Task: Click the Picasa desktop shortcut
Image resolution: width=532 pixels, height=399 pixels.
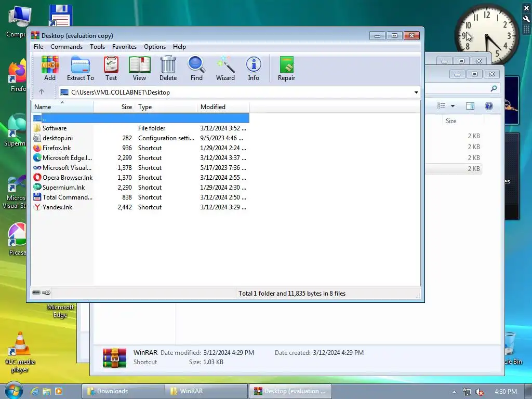Action: point(17,239)
